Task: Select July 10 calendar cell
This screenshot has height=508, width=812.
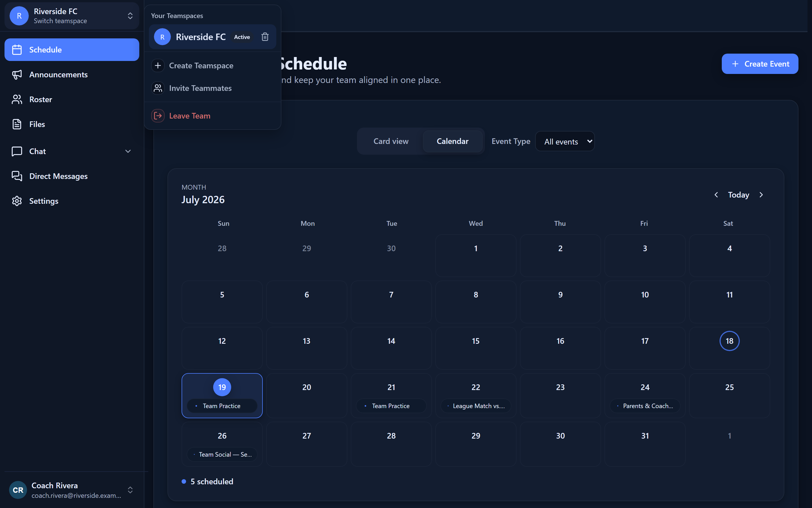Action: 645,302
